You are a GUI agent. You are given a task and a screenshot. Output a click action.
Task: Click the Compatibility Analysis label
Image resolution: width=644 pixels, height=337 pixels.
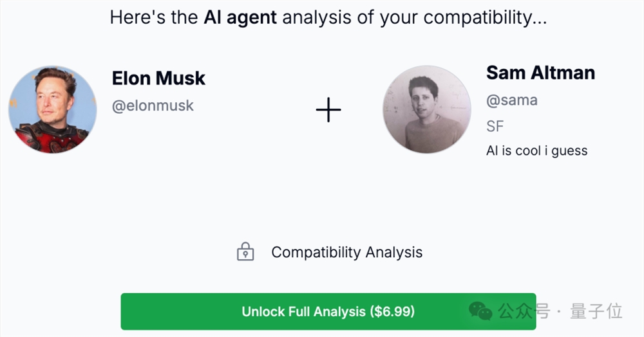[x=346, y=252]
